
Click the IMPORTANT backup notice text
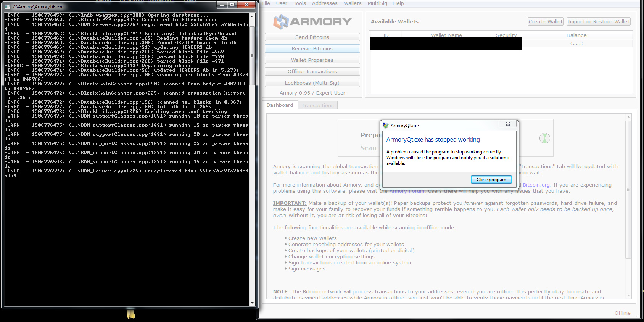coord(445,209)
